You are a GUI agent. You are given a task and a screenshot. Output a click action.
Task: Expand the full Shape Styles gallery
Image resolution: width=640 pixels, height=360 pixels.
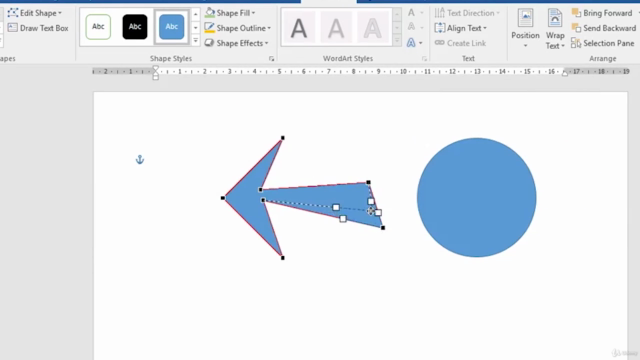pyautogui.click(x=196, y=41)
